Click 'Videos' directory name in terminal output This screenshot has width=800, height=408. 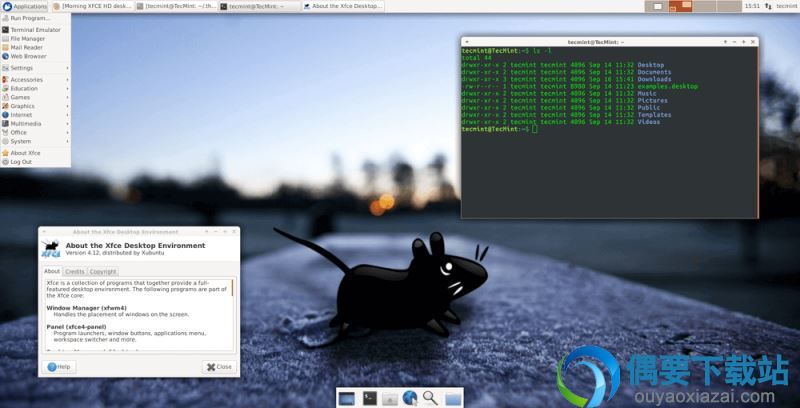(649, 122)
